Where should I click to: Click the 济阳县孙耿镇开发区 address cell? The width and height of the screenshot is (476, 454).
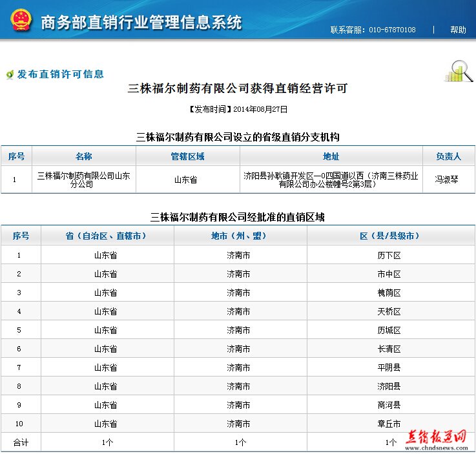tap(331, 180)
